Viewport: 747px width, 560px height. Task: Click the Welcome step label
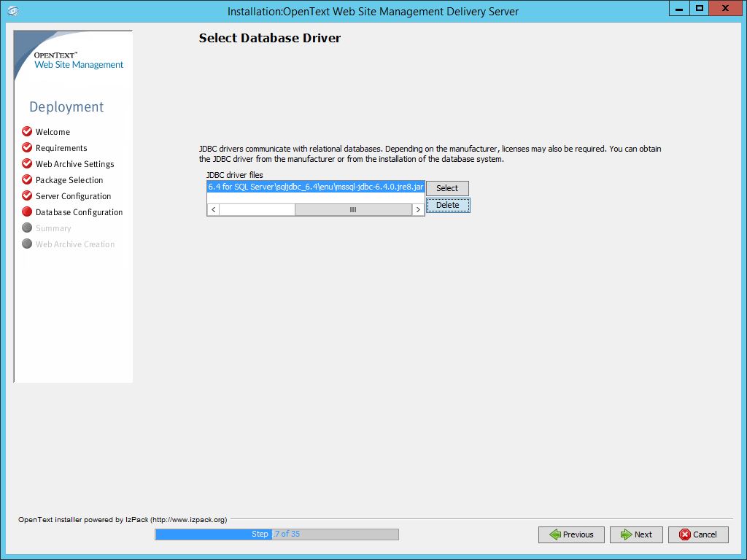[x=53, y=132]
